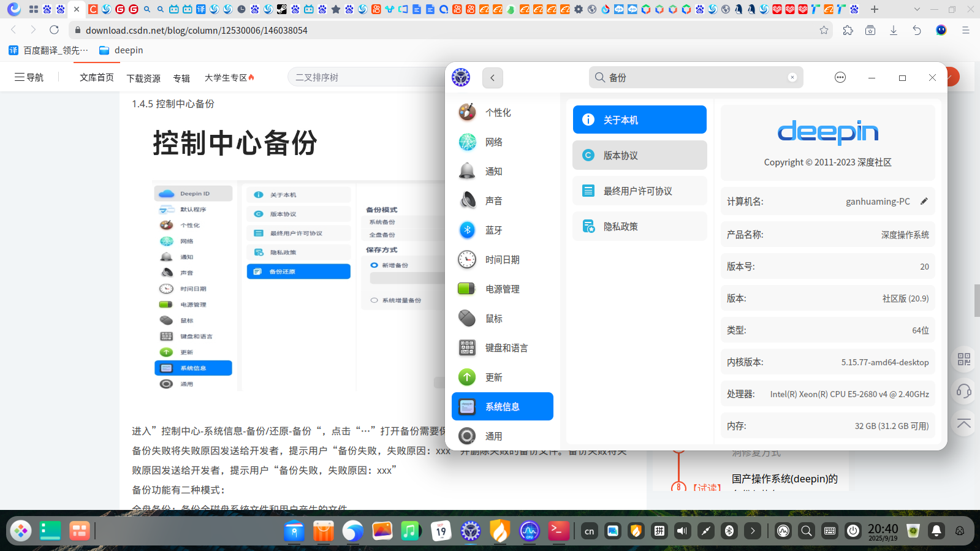Expand the dock tray arrow
980x551 pixels.
pyautogui.click(x=753, y=531)
